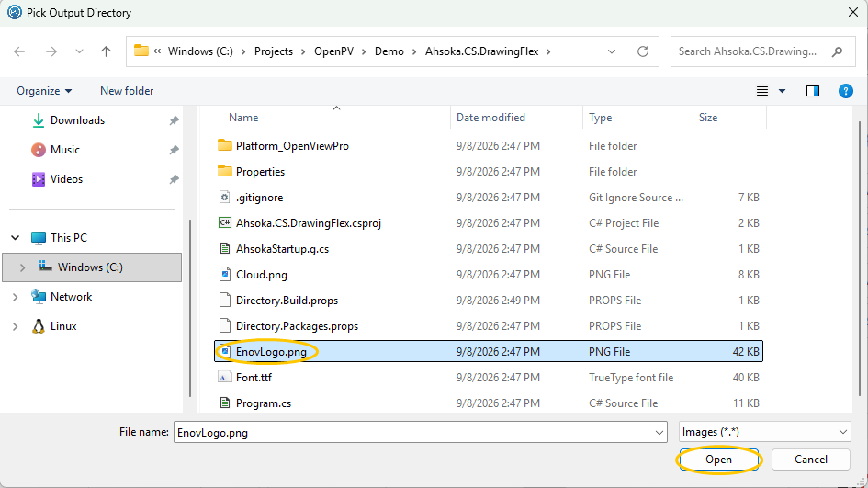
Task: Select Windows (C:) in navigation pane
Action: click(90, 267)
